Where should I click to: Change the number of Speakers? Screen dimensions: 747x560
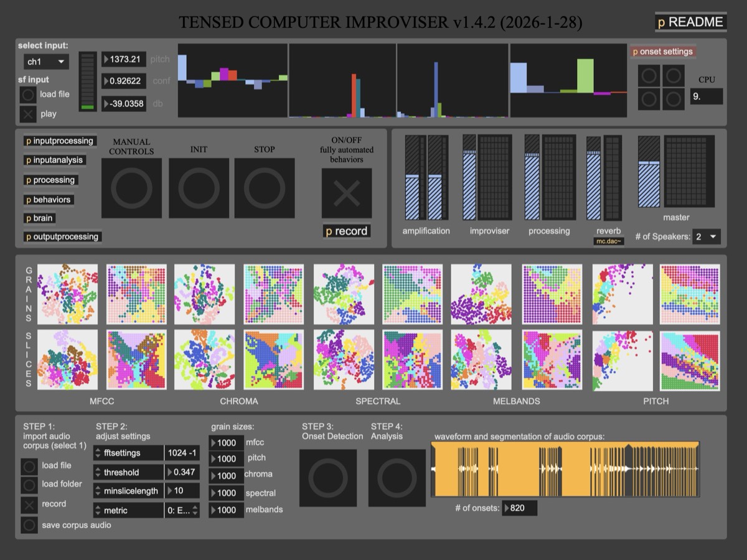click(x=706, y=236)
